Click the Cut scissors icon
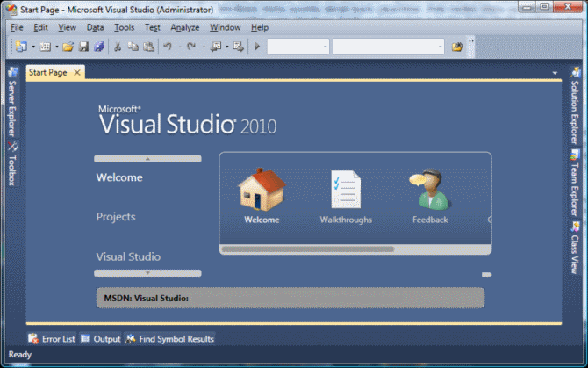588x368 pixels. pyautogui.click(x=118, y=47)
